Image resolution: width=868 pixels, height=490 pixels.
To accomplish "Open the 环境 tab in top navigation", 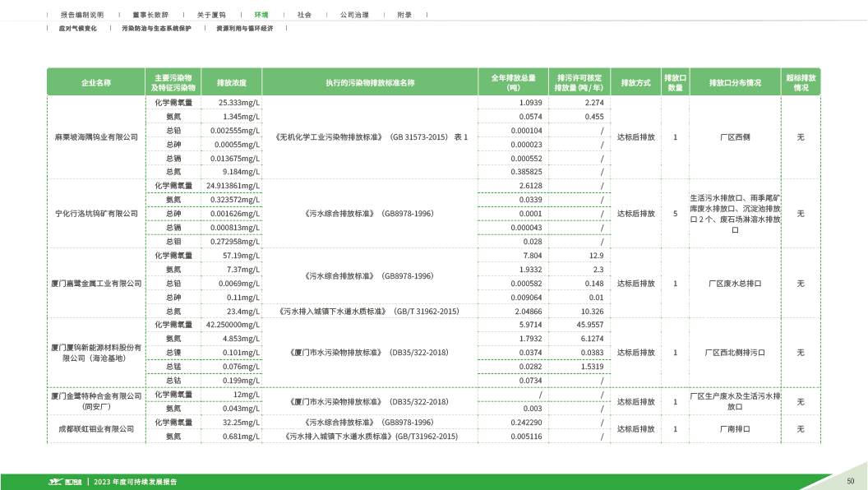I will click(261, 15).
